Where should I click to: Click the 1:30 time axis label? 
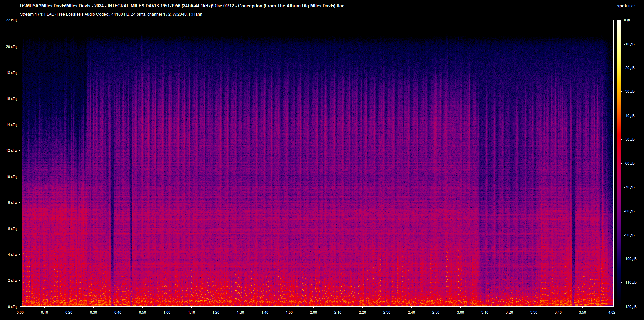coord(240,312)
